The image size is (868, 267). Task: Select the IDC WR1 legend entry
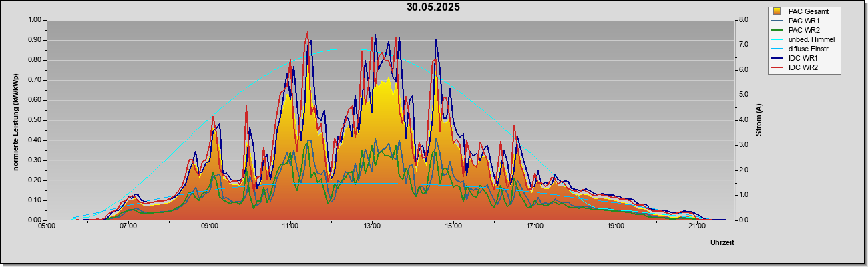click(x=803, y=58)
